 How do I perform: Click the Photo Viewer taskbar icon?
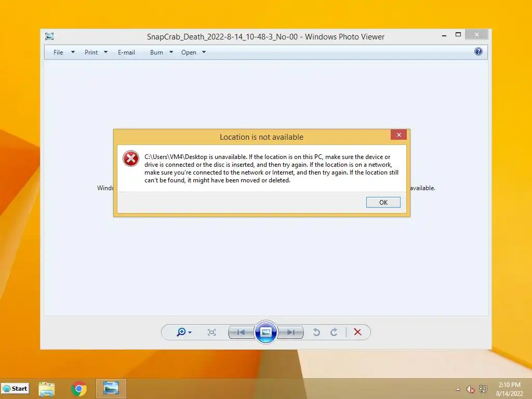point(111,389)
